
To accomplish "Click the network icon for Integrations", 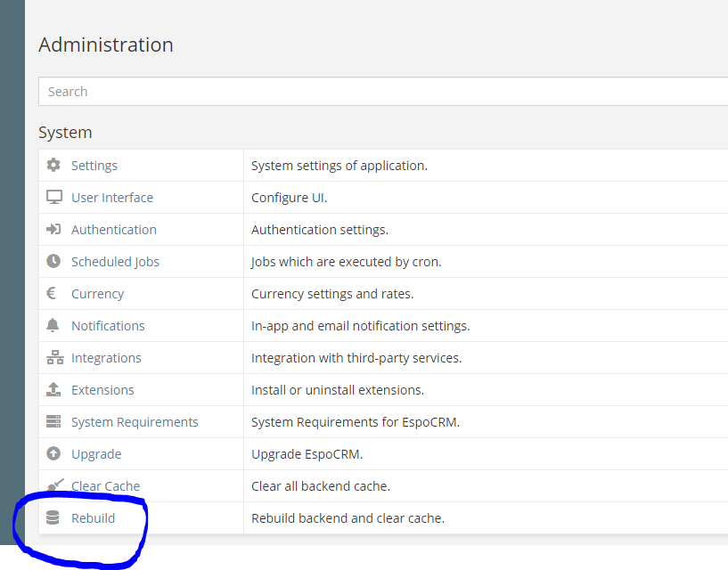I will point(53,358).
